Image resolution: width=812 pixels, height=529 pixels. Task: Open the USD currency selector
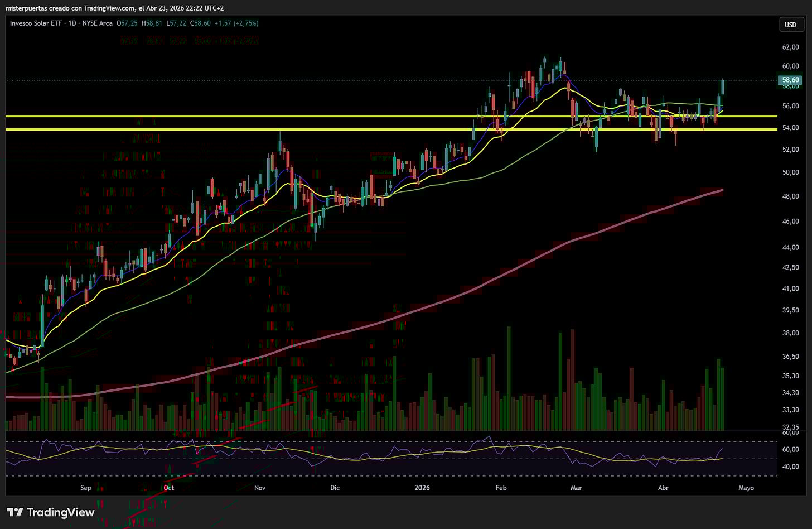point(790,25)
